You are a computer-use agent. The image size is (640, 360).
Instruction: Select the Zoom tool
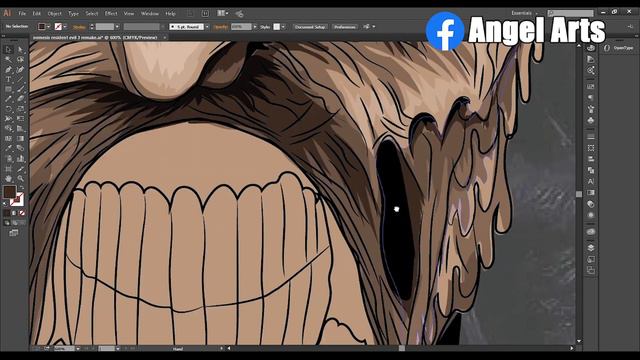(20, 178)
